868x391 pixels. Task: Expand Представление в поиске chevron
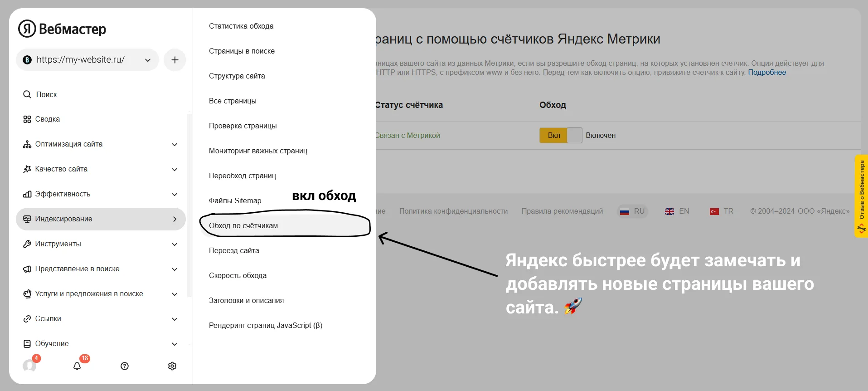(175, 269)
